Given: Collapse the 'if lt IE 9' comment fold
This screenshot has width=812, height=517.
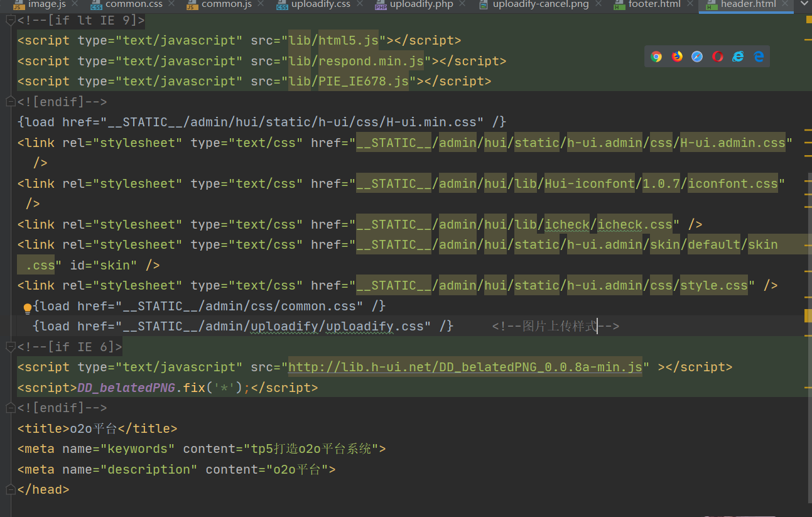Looking at the screenshot, I should (x=10, y=20).
